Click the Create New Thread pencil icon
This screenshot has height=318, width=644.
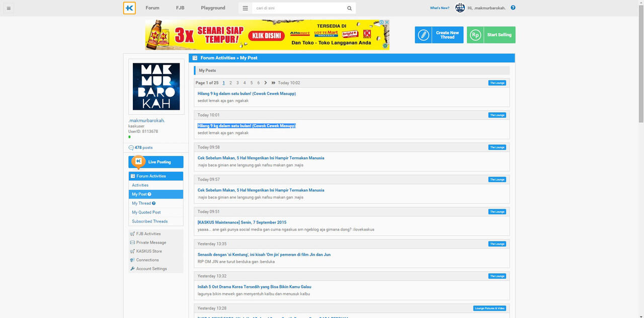[x=424, y=35]
